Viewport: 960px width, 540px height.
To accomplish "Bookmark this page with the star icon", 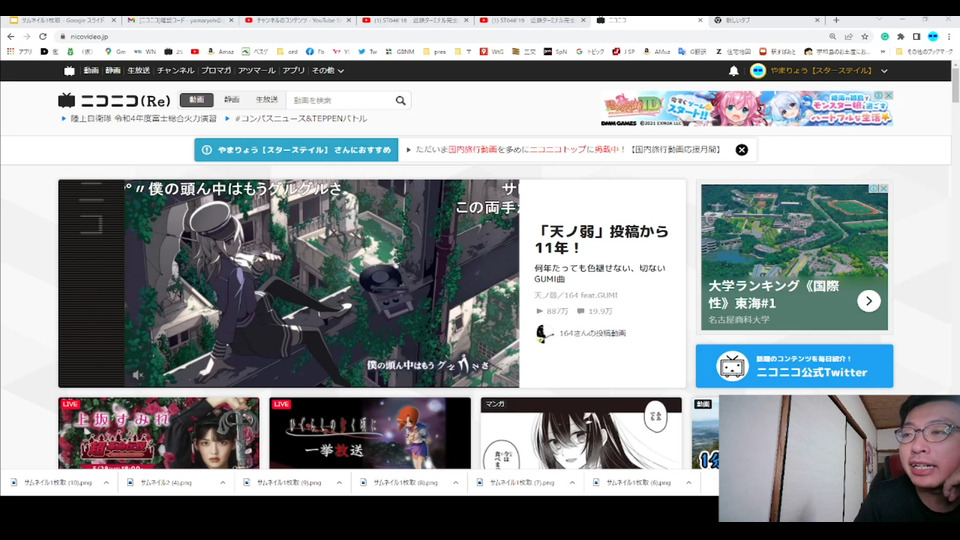I will (864, 37).
